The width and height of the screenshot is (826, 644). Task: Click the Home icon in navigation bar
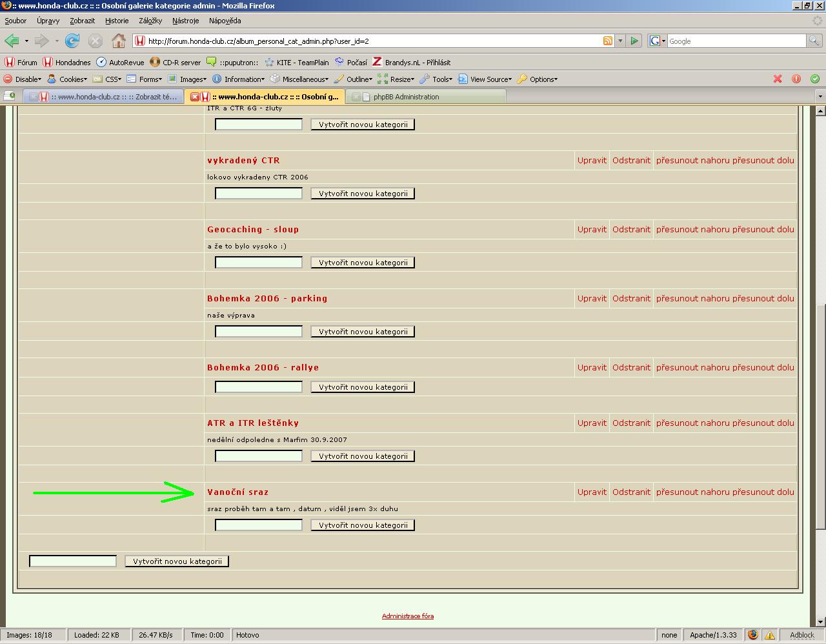[118, 41]
